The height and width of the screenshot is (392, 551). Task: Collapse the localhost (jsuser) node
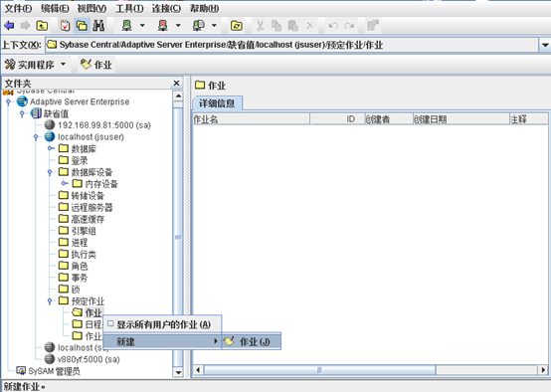coord(36,136)
